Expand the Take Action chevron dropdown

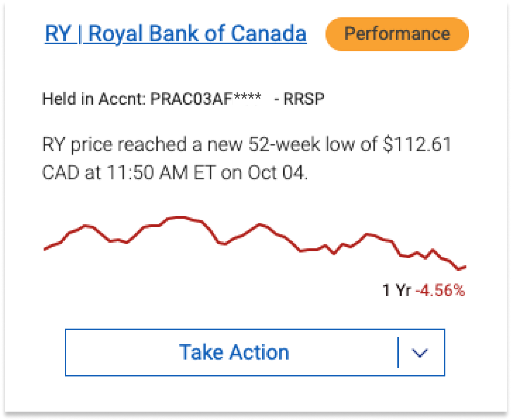(420, 353)
